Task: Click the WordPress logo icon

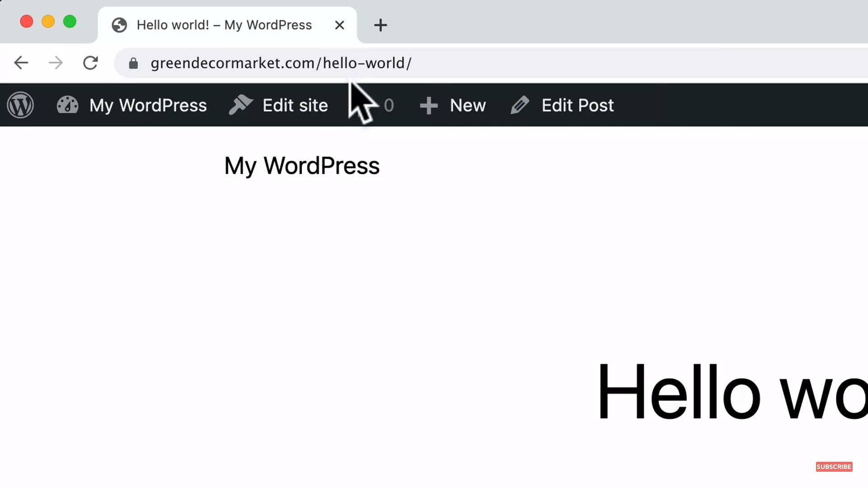Action: point(21,105)
